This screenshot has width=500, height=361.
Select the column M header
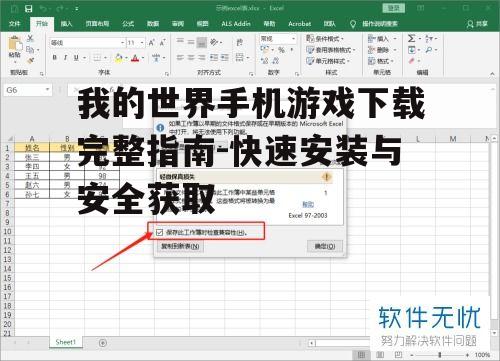(x=453, y=138)
